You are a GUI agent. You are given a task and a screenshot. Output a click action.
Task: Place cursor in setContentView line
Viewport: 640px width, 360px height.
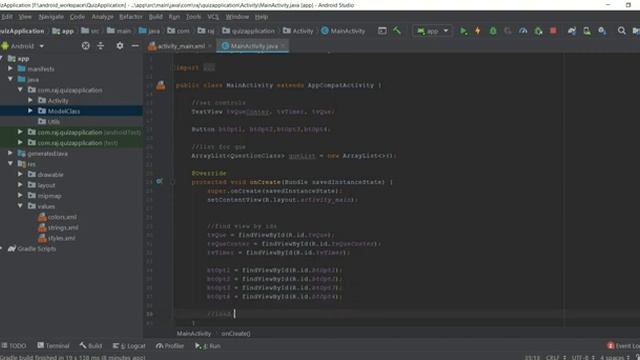point(282,200)
